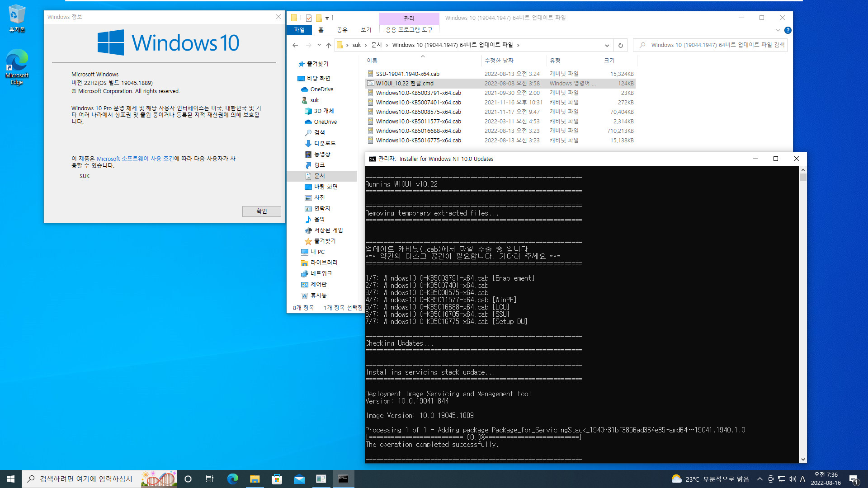Open the Recycle Bin desktop icon
The width and height of the screenshot is (868, 488).
click(x=17, y=19)
